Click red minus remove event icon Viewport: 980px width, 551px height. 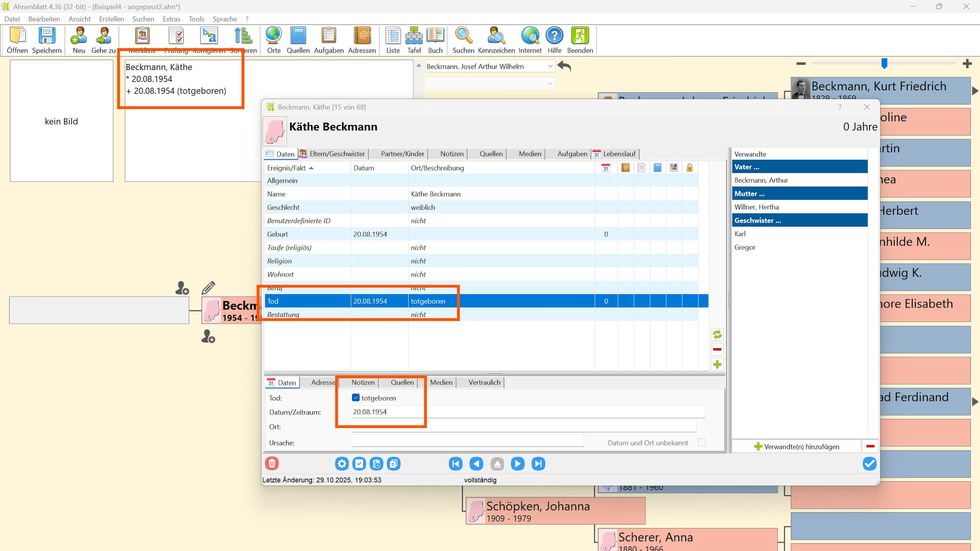pyautogui.click(x=717, y=349)
